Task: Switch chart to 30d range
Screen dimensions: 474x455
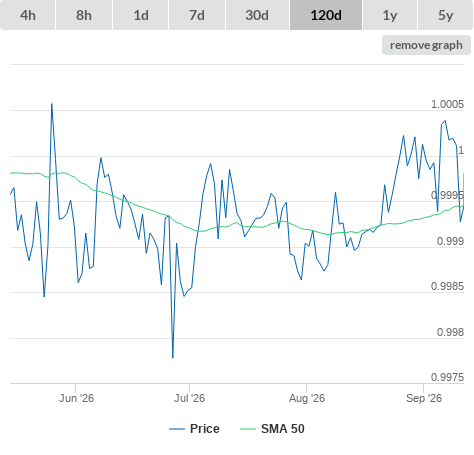Action: point(257,15)
